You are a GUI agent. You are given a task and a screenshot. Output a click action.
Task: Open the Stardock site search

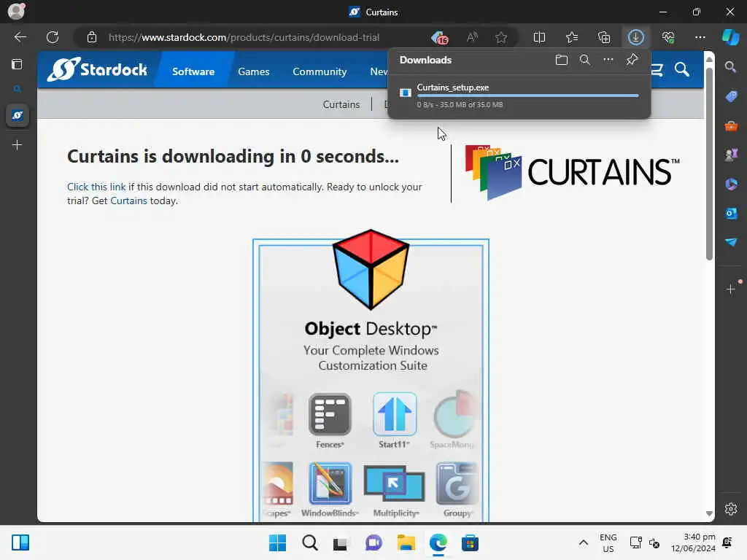682,70
